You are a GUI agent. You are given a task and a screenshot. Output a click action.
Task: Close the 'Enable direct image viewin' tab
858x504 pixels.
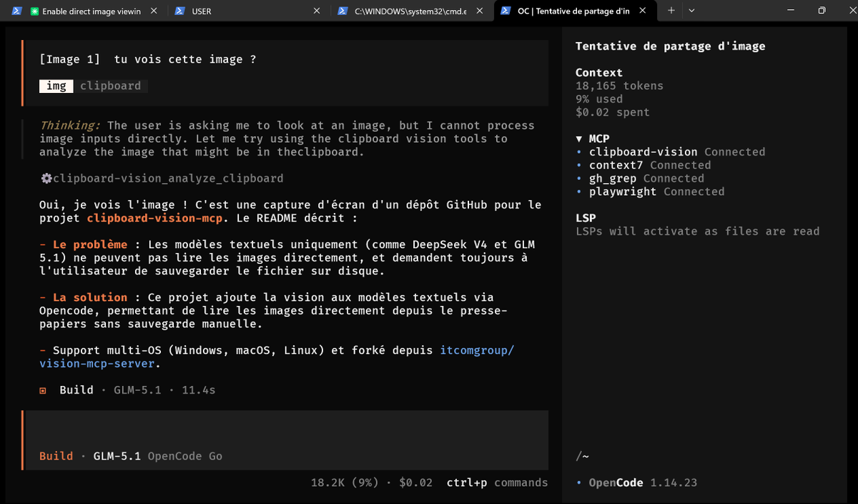[154, 11]
